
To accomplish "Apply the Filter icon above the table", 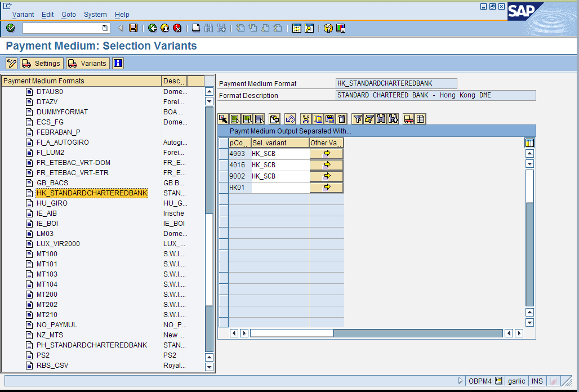I will click(358, 119).
